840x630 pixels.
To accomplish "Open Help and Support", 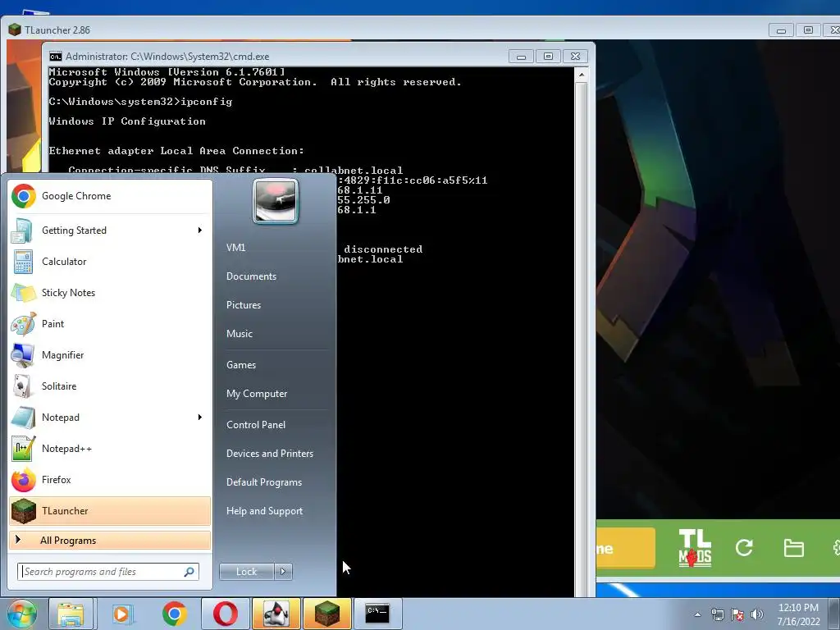I will (x=264, y=511).
